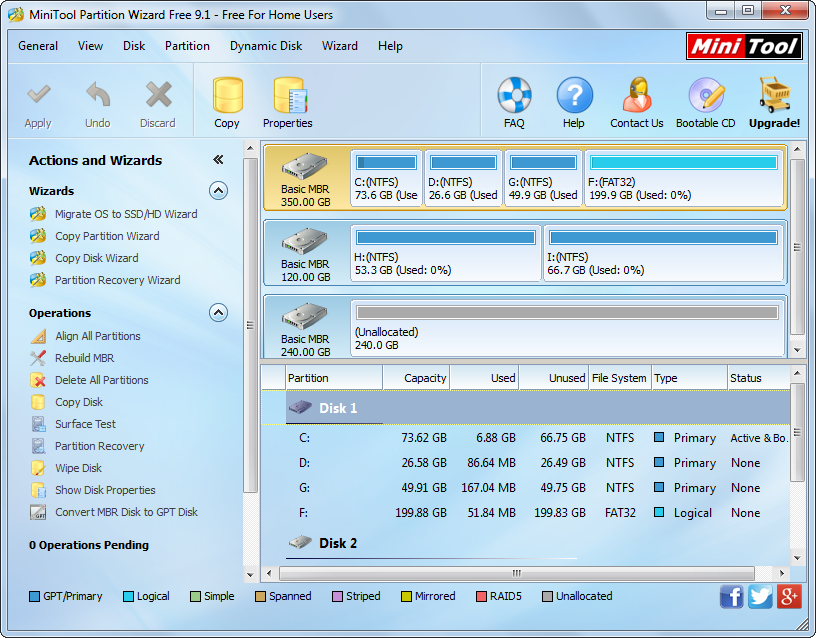Image resolution: width=816 pixels, height=638 pixels.
Task: Select the F:(FAT32) partition block
Action: pos(684,178)
